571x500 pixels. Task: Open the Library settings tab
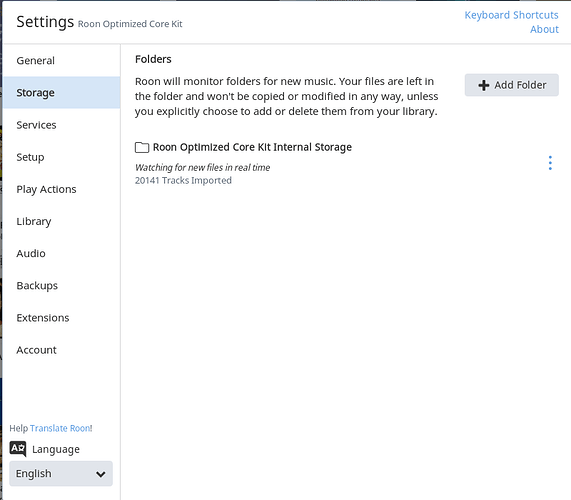[62, 221]
